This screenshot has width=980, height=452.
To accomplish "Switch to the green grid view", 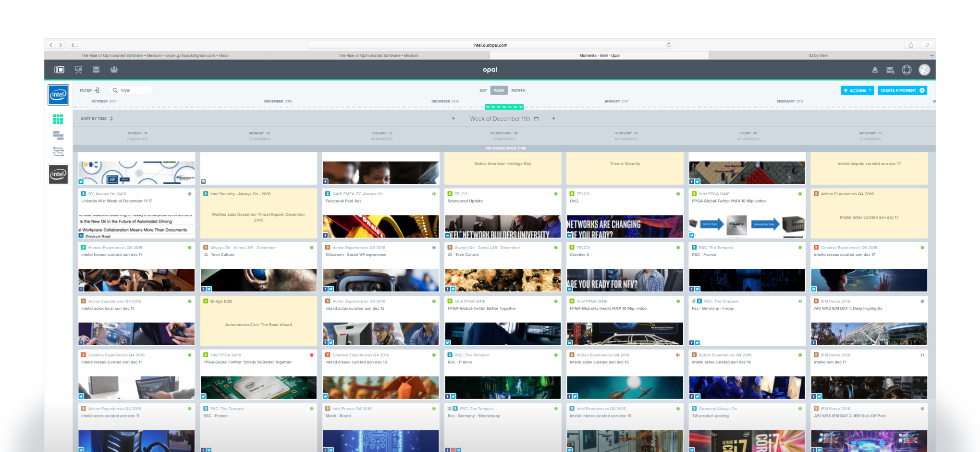I will pyautogui.click(x=58, y=119).
